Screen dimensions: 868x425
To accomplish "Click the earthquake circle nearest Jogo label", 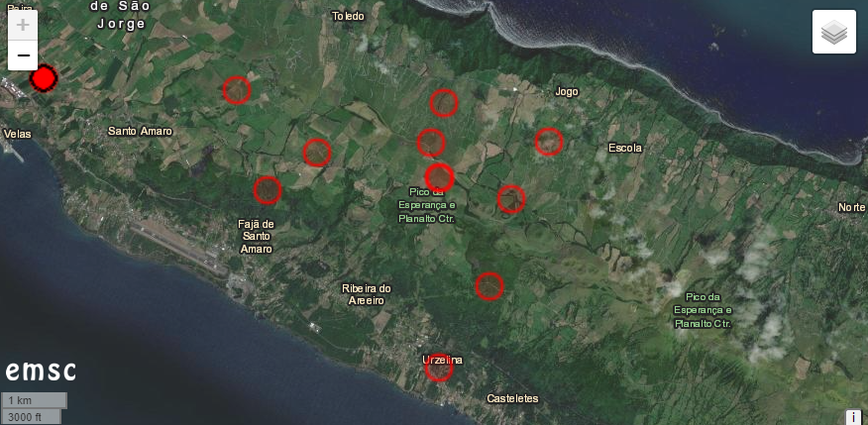I will point(549,141).
